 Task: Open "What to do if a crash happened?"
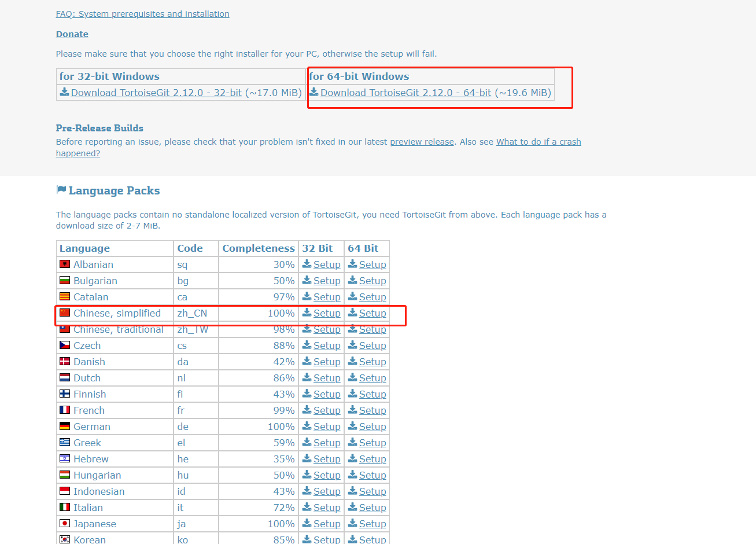[x=539, y=141]
